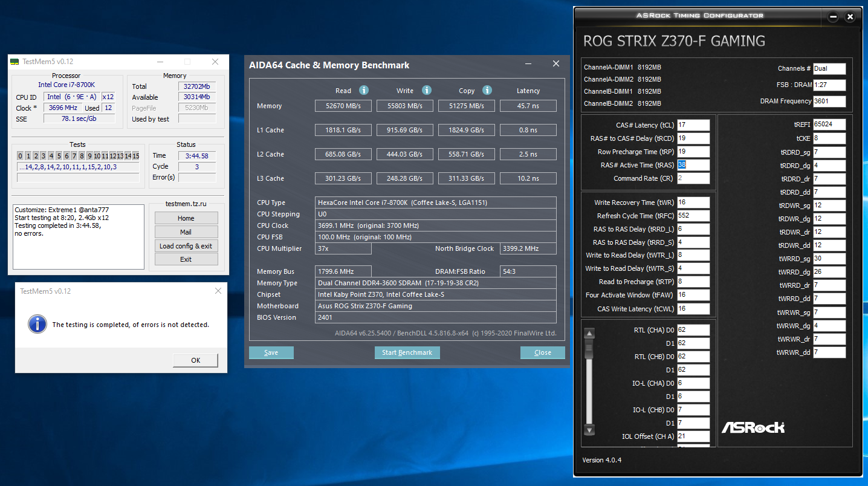This screenshot has height=486, width=868.
Task: Click Load config & exit in TestMem5
Action: click(x=186, y=246)
